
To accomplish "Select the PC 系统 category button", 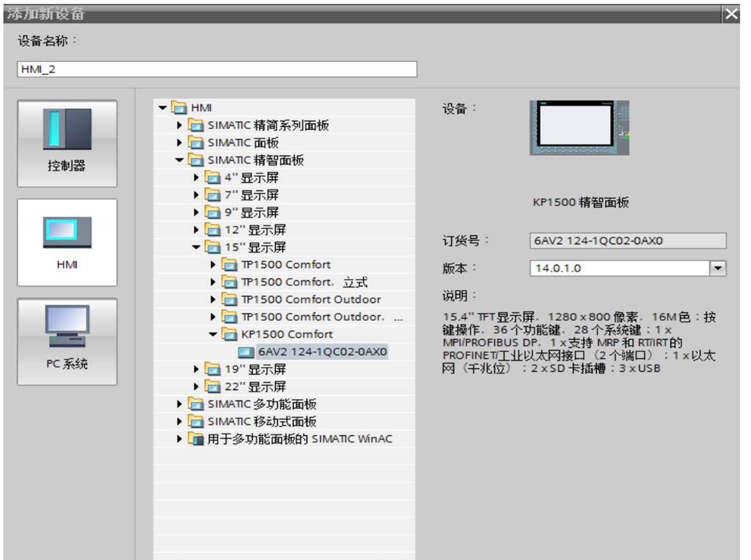I will [x=67, y=342].
